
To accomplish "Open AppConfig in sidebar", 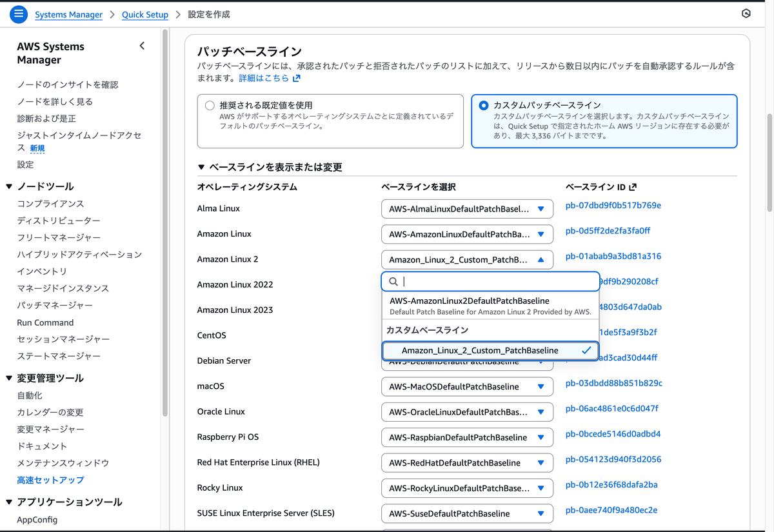I will pos(37,520).
